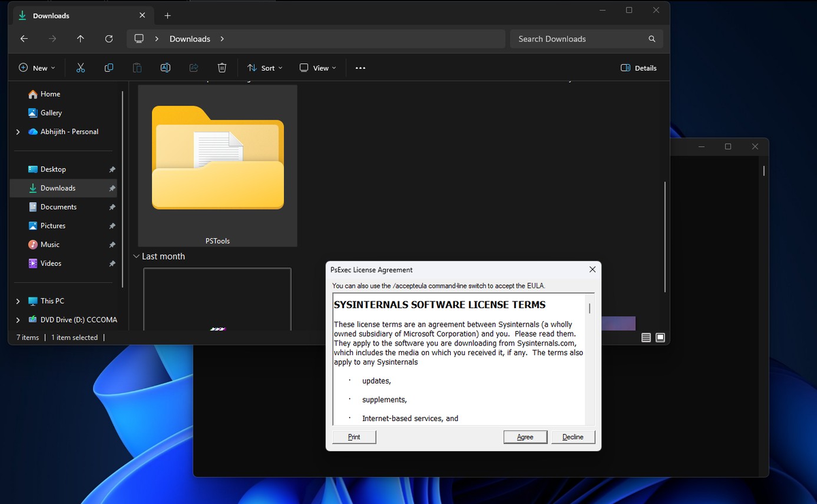Refresh the Downloads folder view

click(109, 39)
